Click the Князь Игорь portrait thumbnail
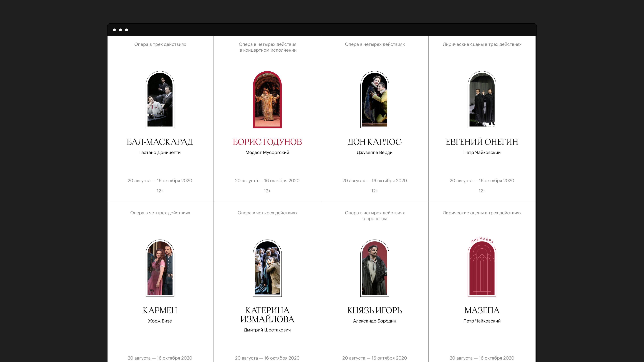 tap(374, 268)
